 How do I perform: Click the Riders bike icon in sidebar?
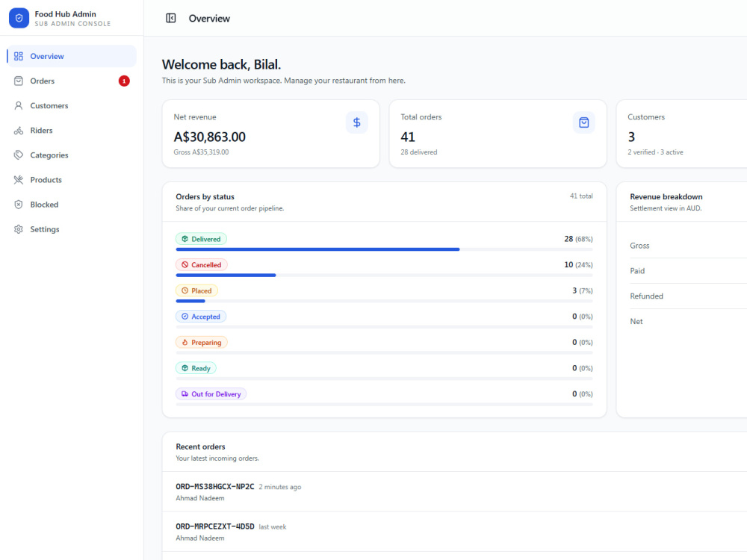pyautogui.click(x=19, y=131)
